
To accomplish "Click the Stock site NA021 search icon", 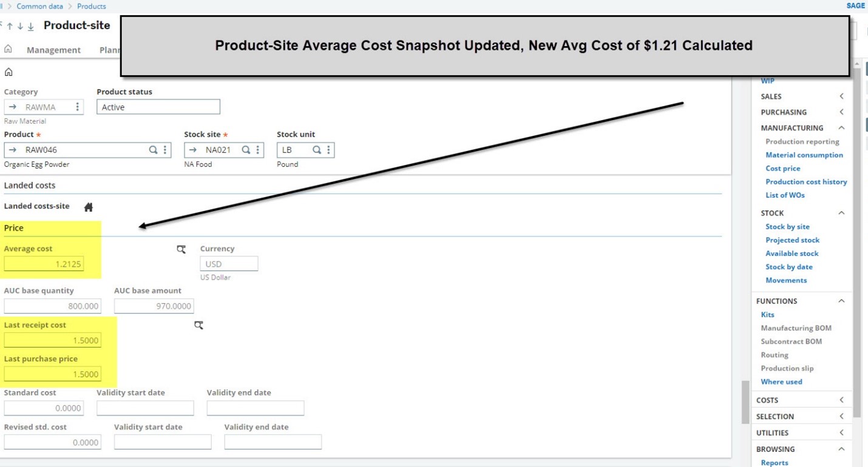I will 245,149.
